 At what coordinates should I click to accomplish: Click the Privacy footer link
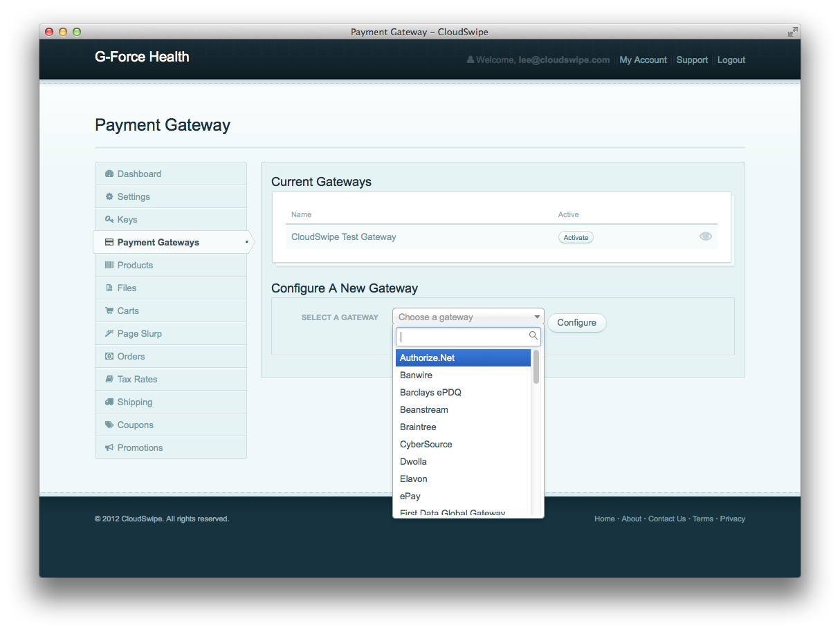732,519
